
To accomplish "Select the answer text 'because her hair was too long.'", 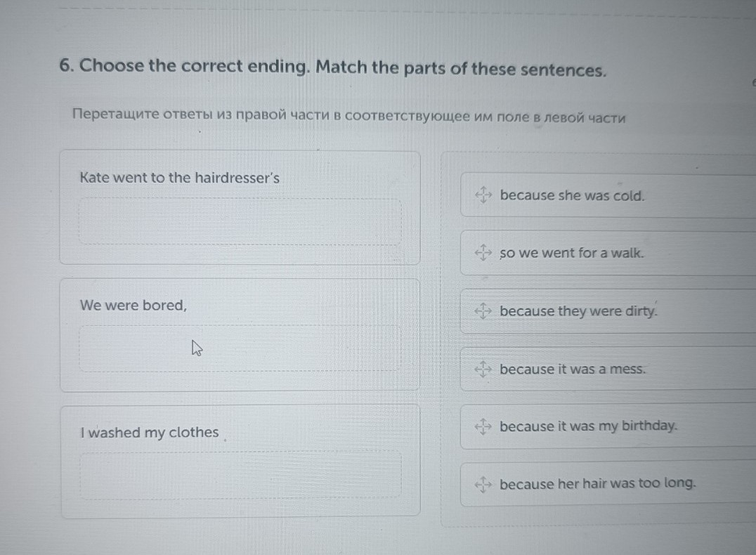I will (598, 483).
